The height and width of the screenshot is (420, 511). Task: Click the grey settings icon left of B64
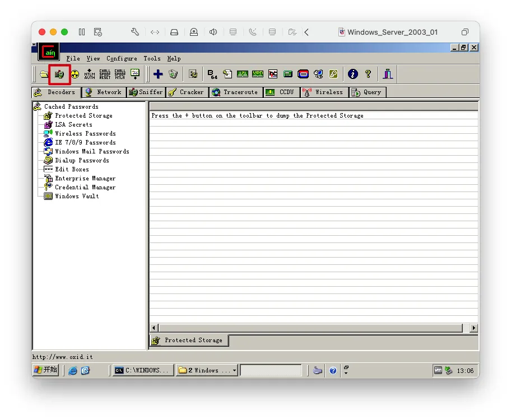193,74
